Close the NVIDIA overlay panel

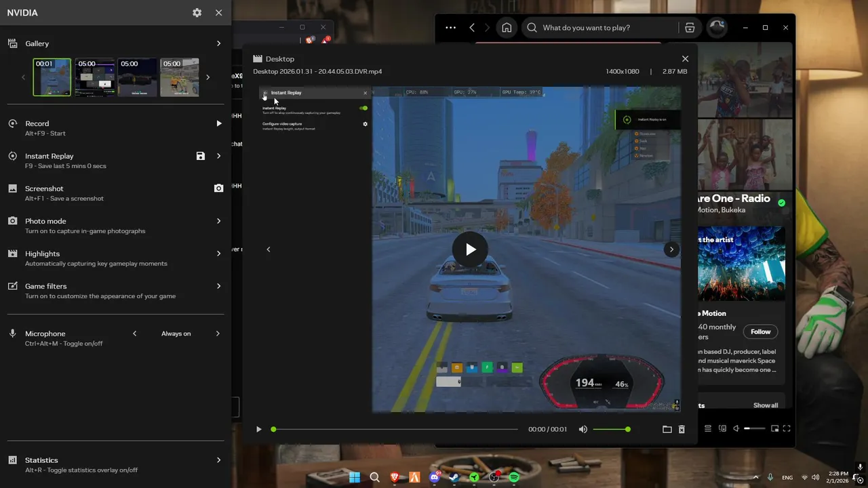coord(218,13)
